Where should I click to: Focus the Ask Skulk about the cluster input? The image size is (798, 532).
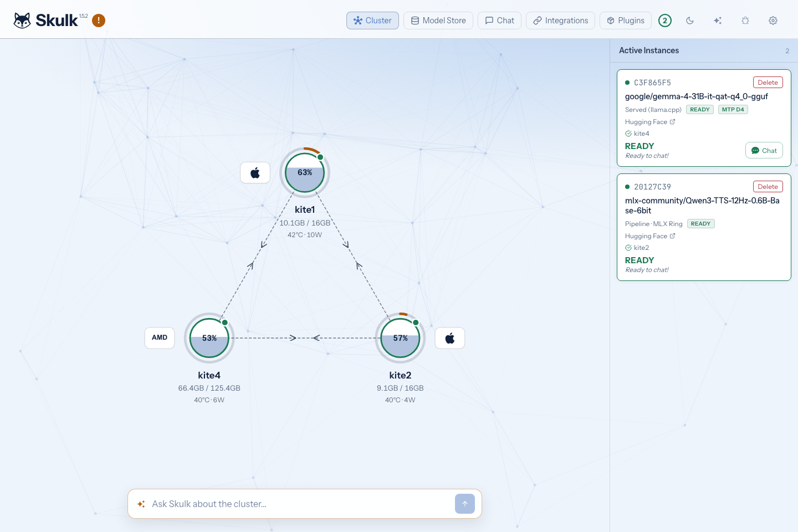(x=299, y=504)
